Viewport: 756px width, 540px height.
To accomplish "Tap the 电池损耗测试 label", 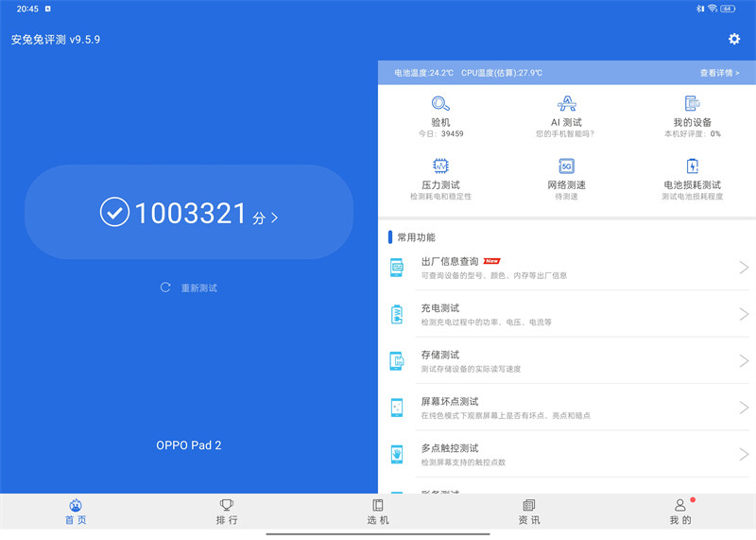I will point(692,184).
